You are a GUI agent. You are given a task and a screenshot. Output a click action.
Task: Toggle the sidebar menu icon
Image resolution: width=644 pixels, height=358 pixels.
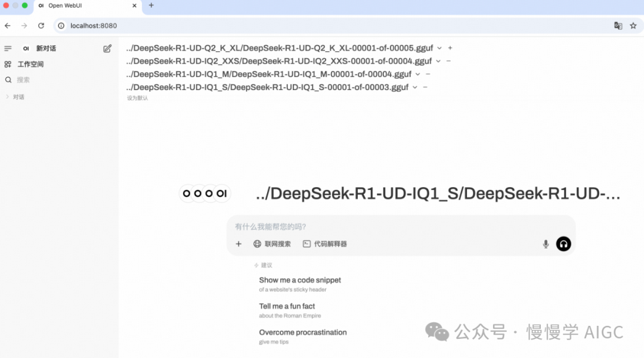point(8,48)
